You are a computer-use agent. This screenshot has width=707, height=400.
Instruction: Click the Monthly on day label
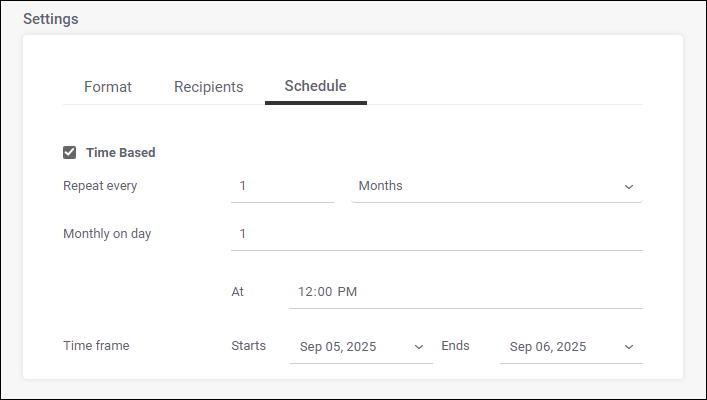click(107, 234)
